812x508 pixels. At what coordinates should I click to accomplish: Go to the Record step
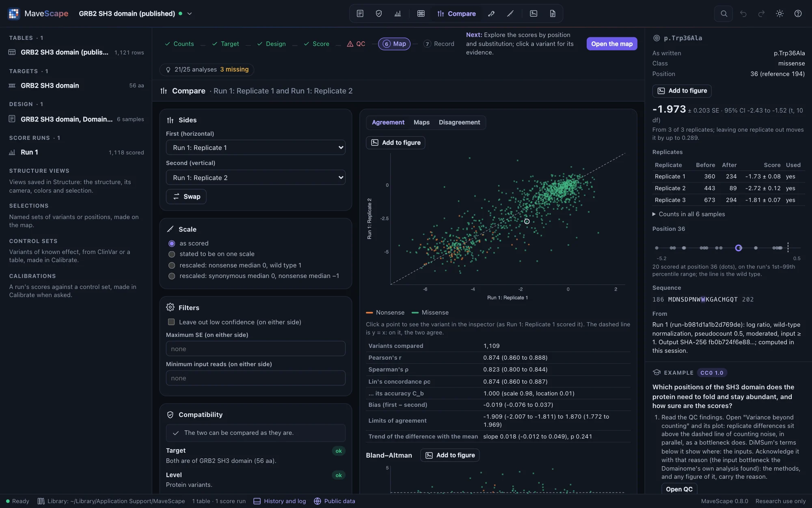[x=439, y=44]
